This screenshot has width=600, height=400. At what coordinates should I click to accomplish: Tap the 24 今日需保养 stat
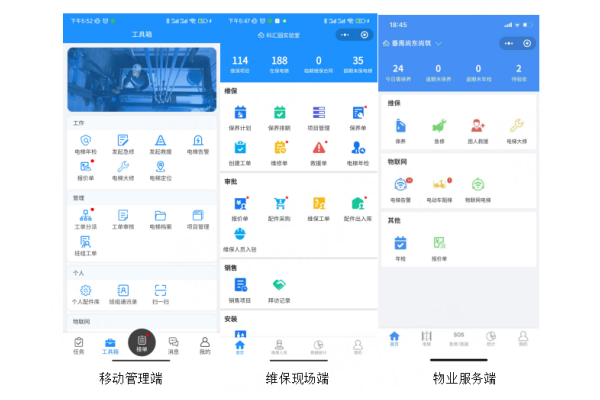click(x=398, y=72)
